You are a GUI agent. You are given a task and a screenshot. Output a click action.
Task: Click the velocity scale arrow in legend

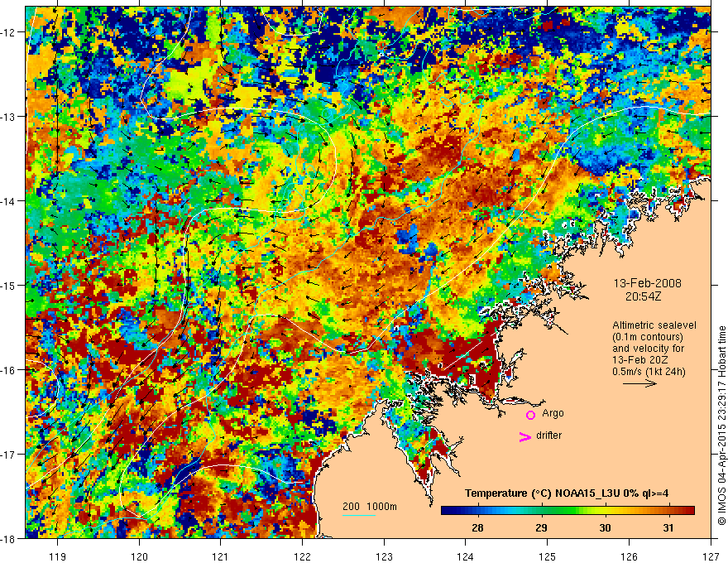[x=639, y=383]
